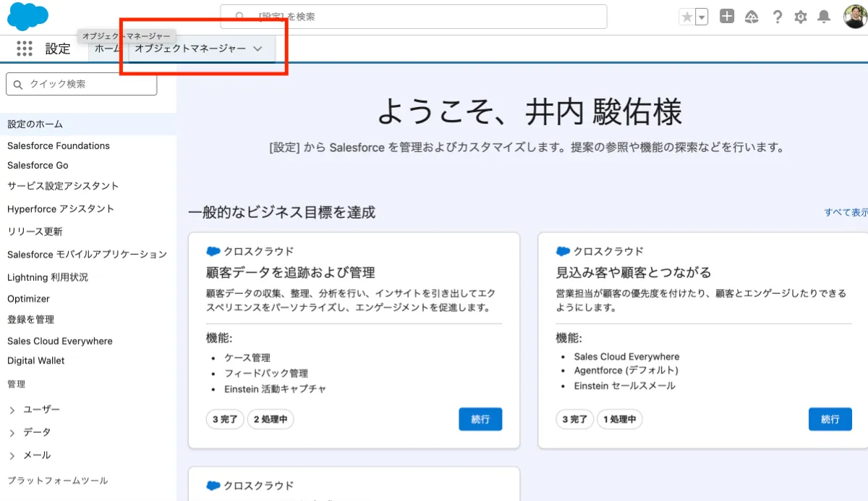
Task: Select the ホーム tab
Action: [x=108, y=50]
